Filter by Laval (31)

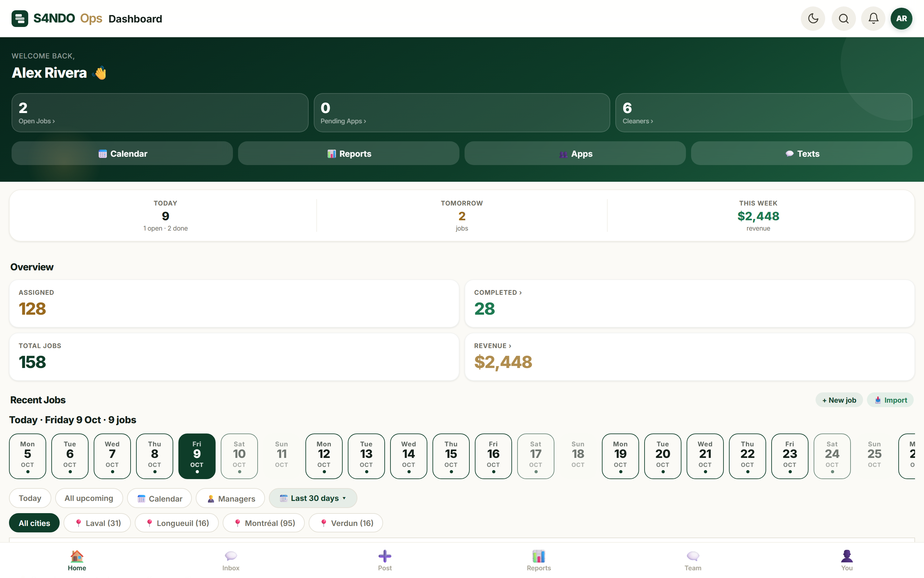97,523
